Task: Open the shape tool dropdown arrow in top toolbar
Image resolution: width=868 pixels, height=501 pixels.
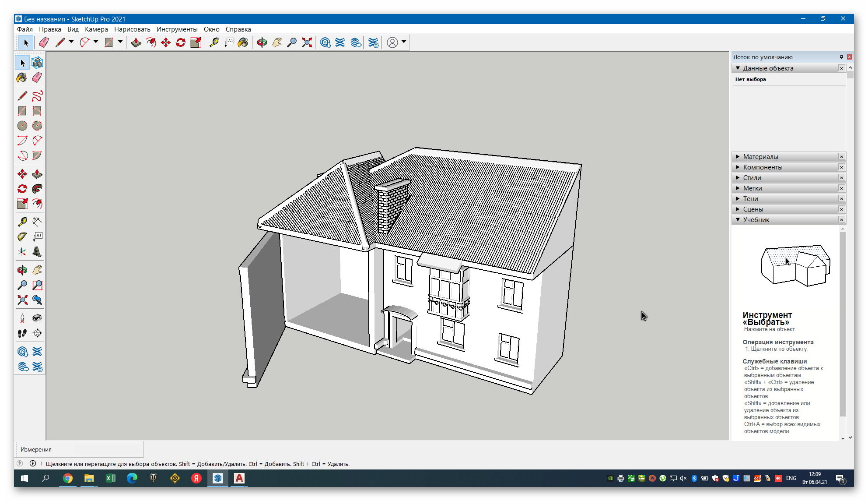Action: point(120,42)
